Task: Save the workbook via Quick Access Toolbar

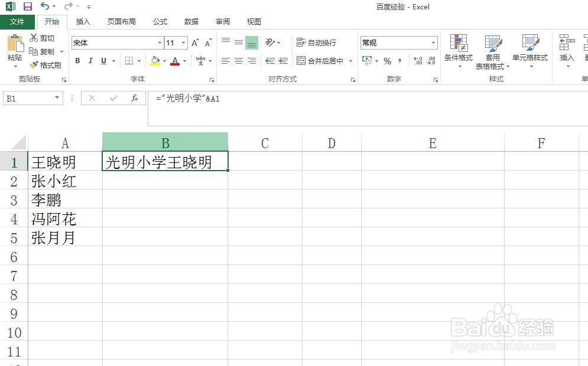Action: click(x=27, y=6)
